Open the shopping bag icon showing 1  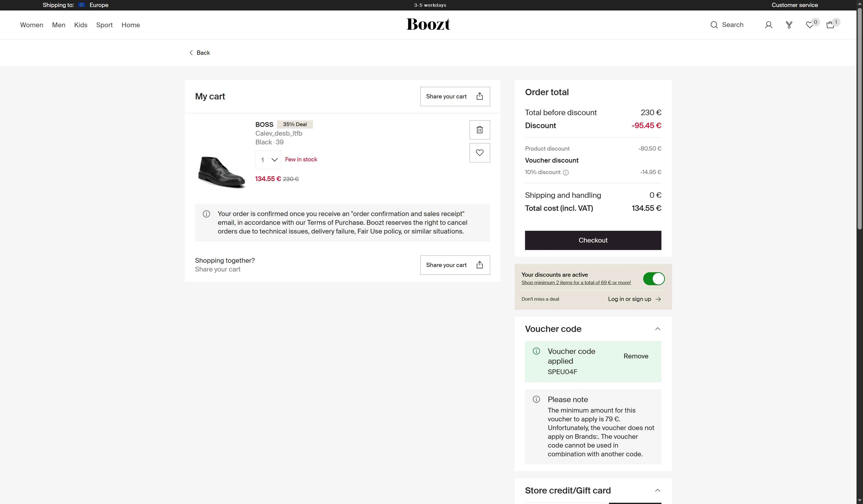point(830,25)
